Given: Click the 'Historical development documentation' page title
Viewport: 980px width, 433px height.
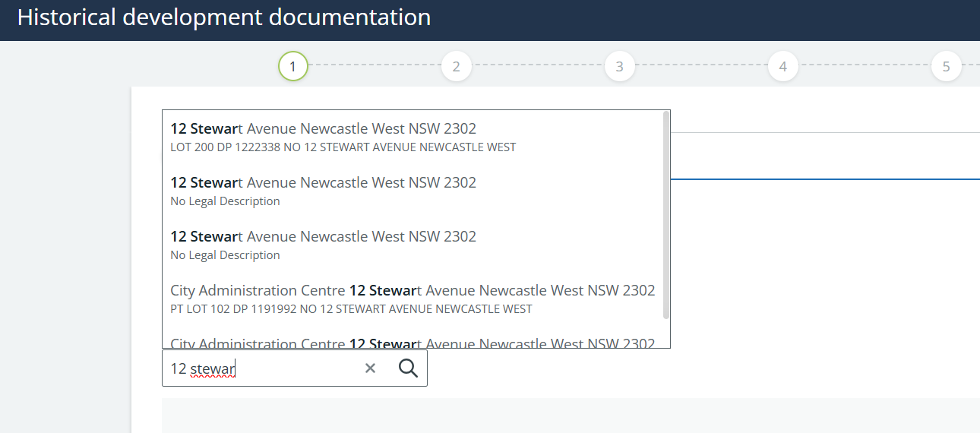Looking at the screenshot, I should 223,17.
